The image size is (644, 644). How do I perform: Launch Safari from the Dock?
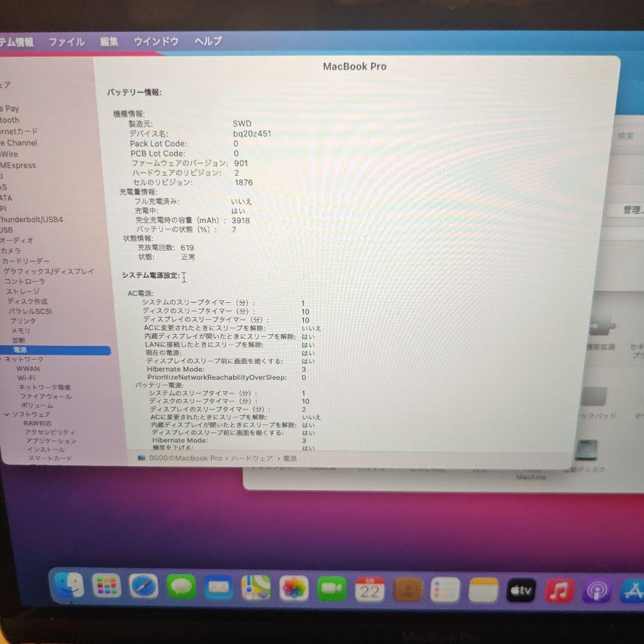(x=144, y=587)
